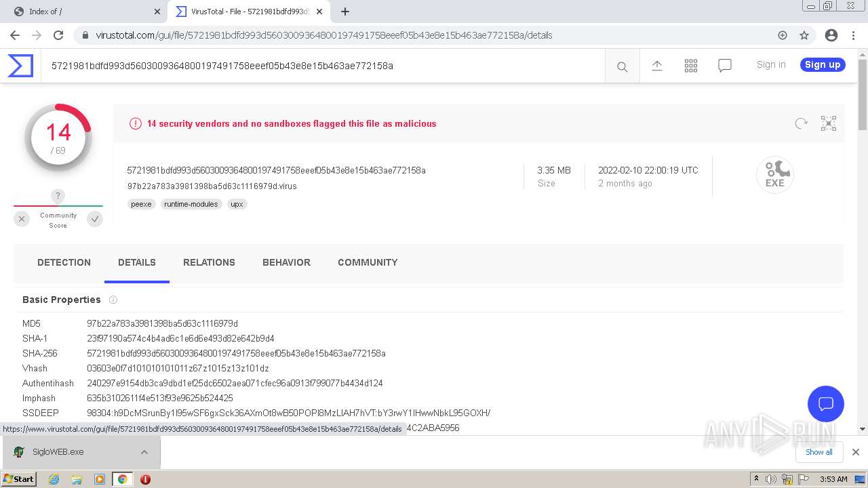Open the COMMUNITY tab
This screenshot has height=488, width=868.
(368, 262)
